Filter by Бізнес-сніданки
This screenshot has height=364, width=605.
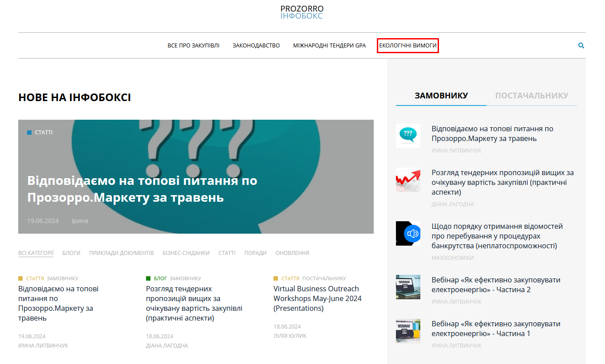(x=186, y=253)
